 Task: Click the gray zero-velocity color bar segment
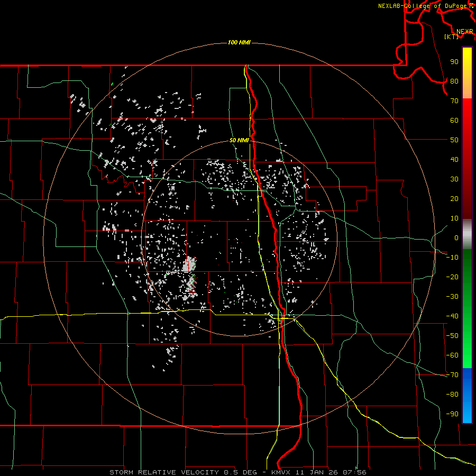pos(467,234)
